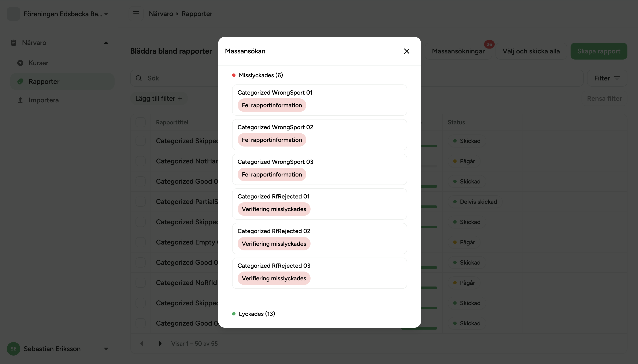This screenshot has width=638, height=364.
Task: Click Rensa filter
Action: (x=604, y=99)
